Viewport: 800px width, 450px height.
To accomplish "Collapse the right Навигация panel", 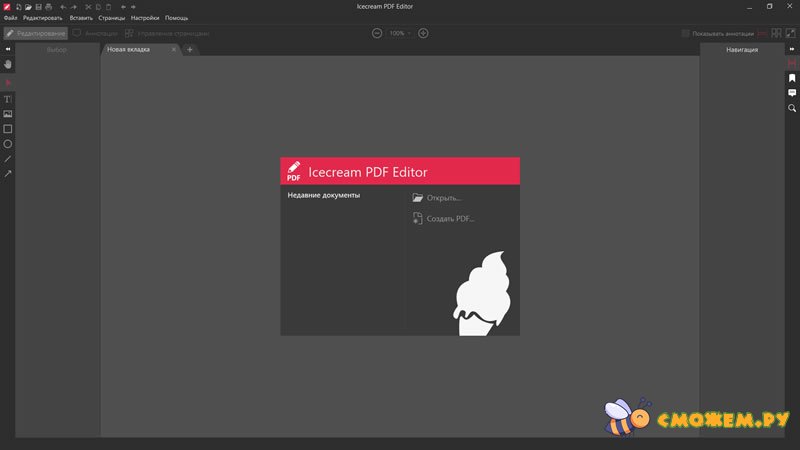I will 792,49.
